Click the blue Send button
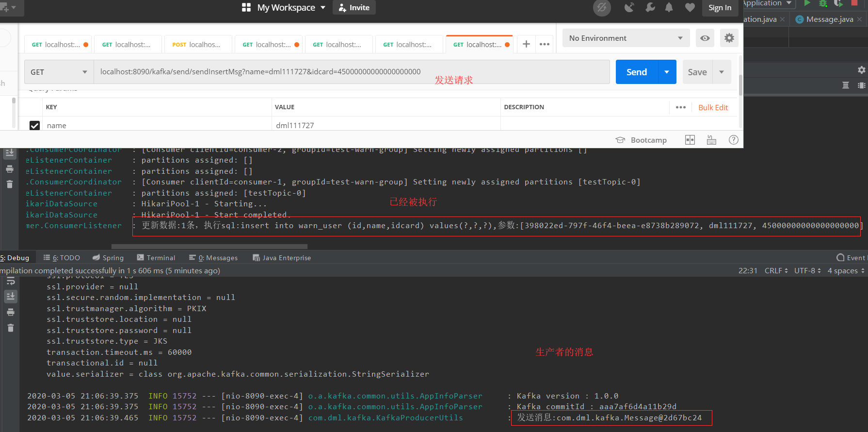 coord(637,72)
